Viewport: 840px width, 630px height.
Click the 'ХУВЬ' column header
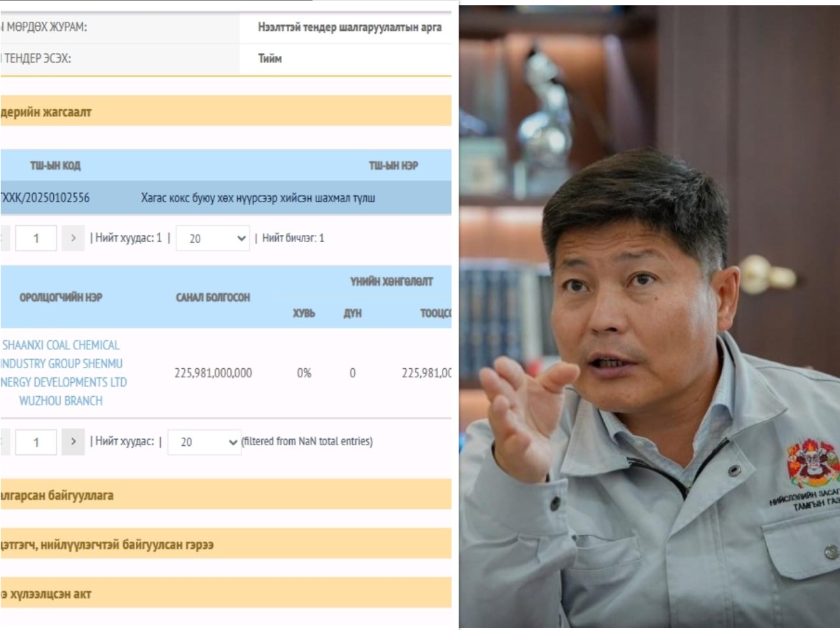point(304,314)
